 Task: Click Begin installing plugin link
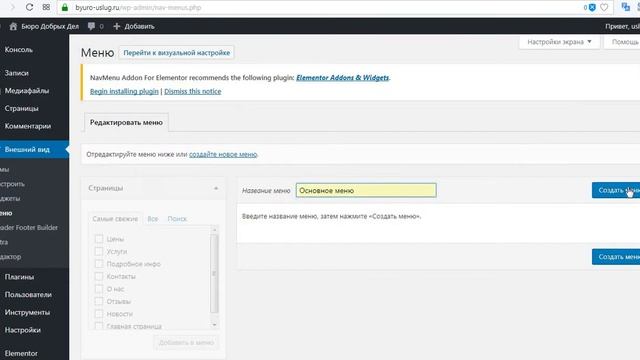tap(124, 91)
